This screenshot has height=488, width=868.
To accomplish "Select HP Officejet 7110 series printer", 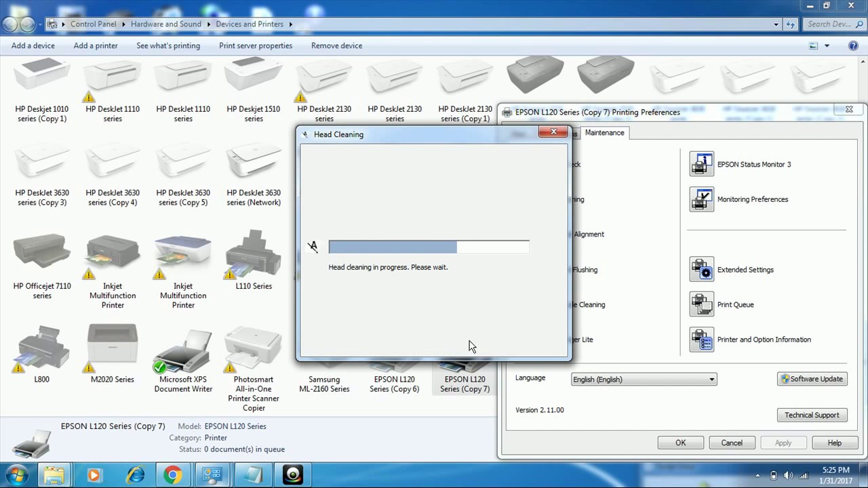I will pyautogui.click(x=42, y=266).
